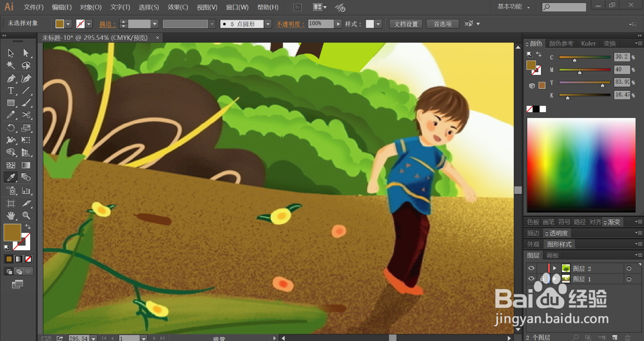Create new layer in Layers panel
The width and height of the screenshot is (644, 341).
(x=615, y=337)
